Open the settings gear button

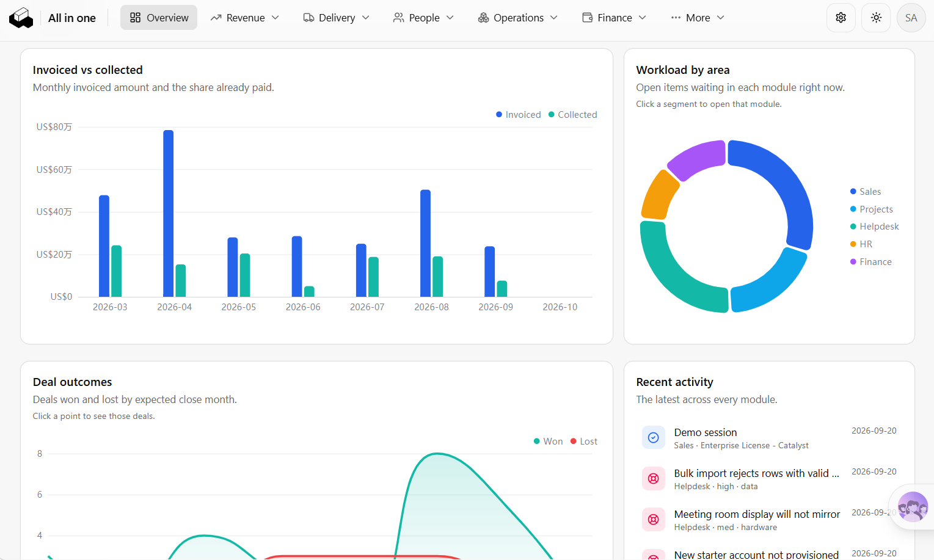pyautogui.click(x=841, y=18)
